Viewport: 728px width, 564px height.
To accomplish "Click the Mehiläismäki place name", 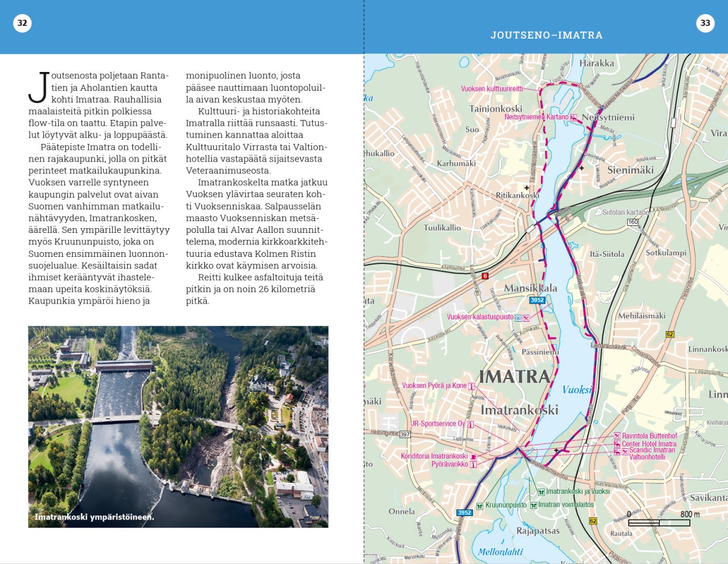I will click(642, 316).
